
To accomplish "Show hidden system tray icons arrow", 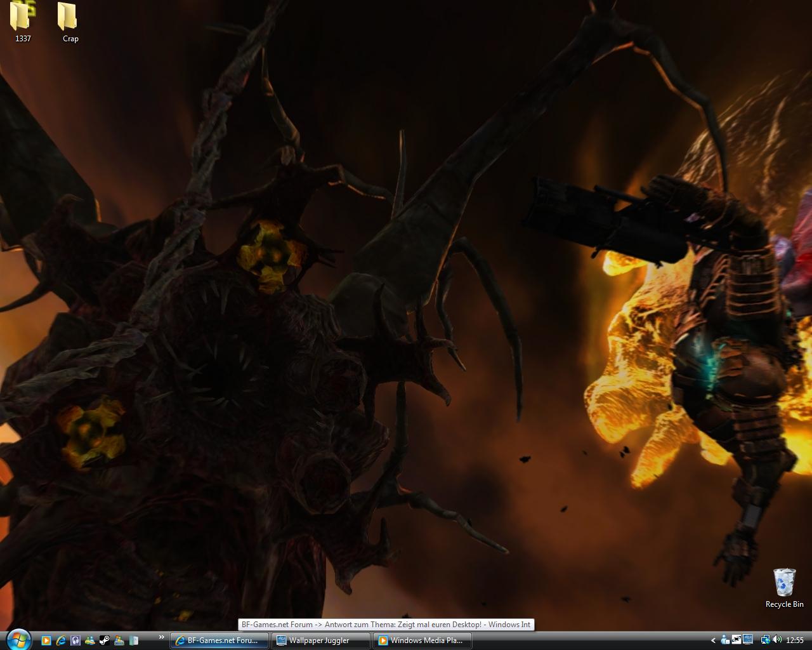I will 713,640.
